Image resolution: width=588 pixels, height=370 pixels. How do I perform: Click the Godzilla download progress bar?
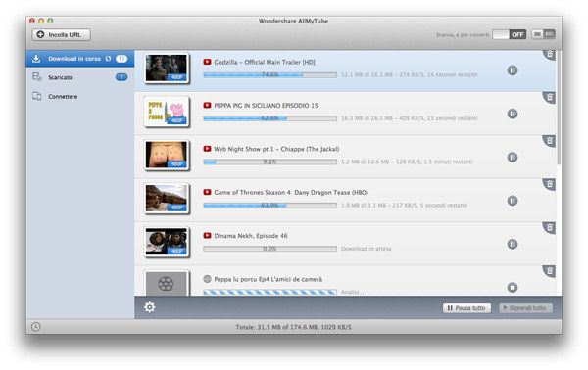click(270, 75)
